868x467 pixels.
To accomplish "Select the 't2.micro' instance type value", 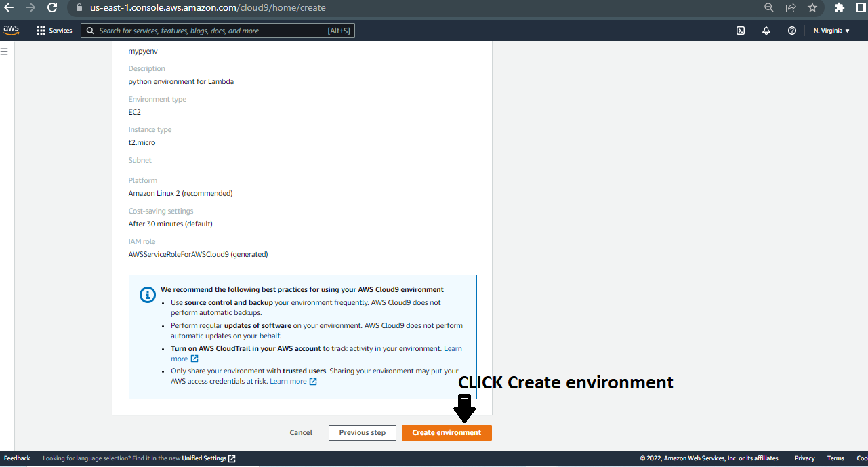I will pyautogui.click(x=142, y=142).
